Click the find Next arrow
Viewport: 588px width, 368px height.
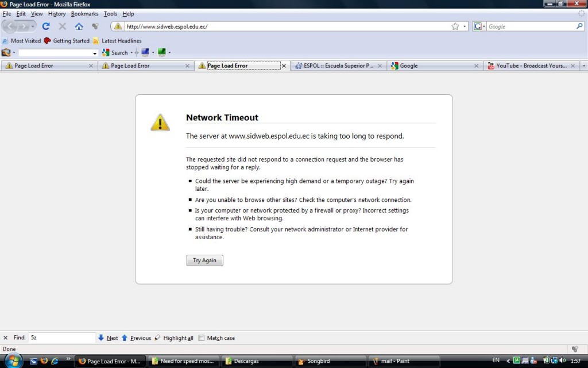point(101,338)
